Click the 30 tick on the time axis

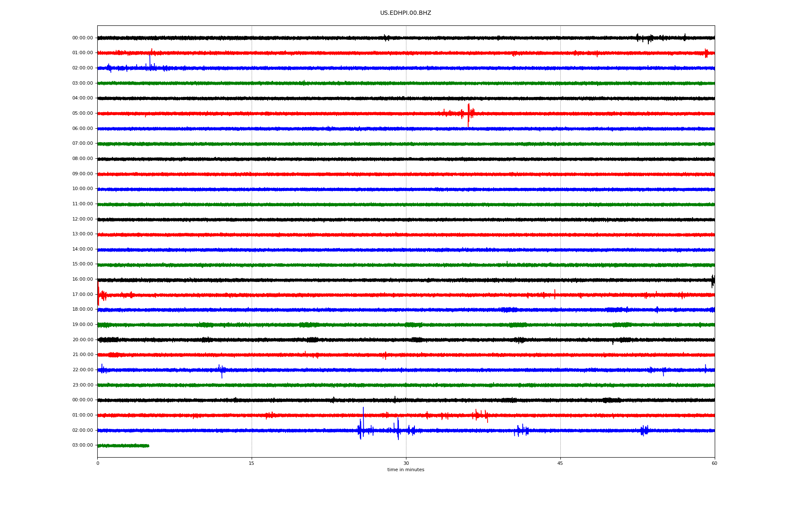click(406, 463)
